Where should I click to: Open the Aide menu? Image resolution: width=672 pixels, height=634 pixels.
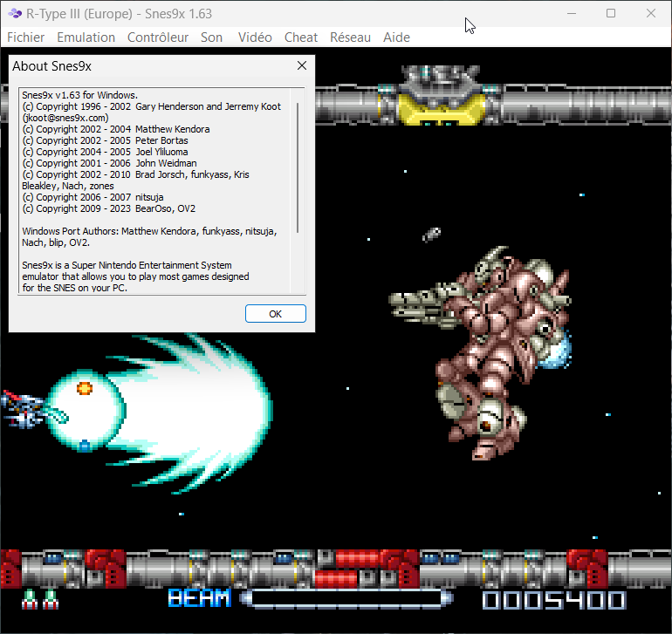(x=396, y=37)
